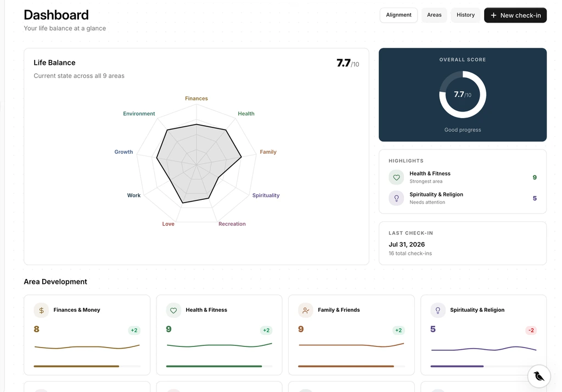
Task: Click the overall score donut chart
Action: pyautogui.click(x=463, y=94)
